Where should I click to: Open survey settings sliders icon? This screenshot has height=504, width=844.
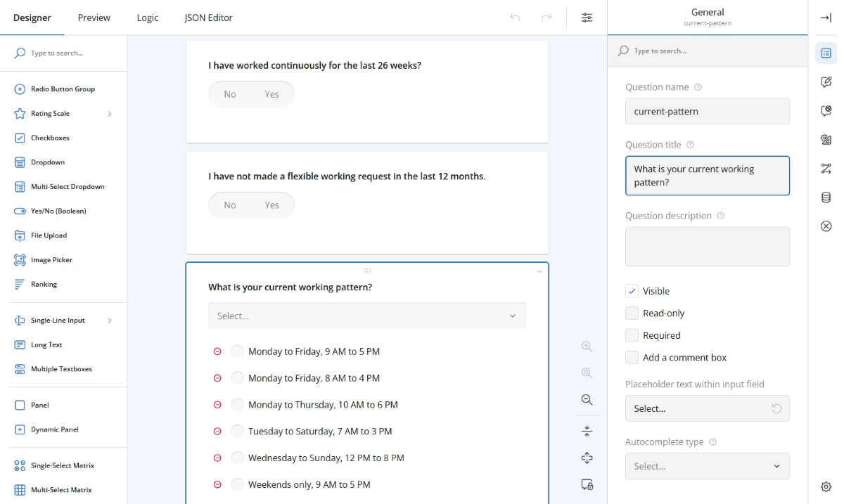coord(587,18)
